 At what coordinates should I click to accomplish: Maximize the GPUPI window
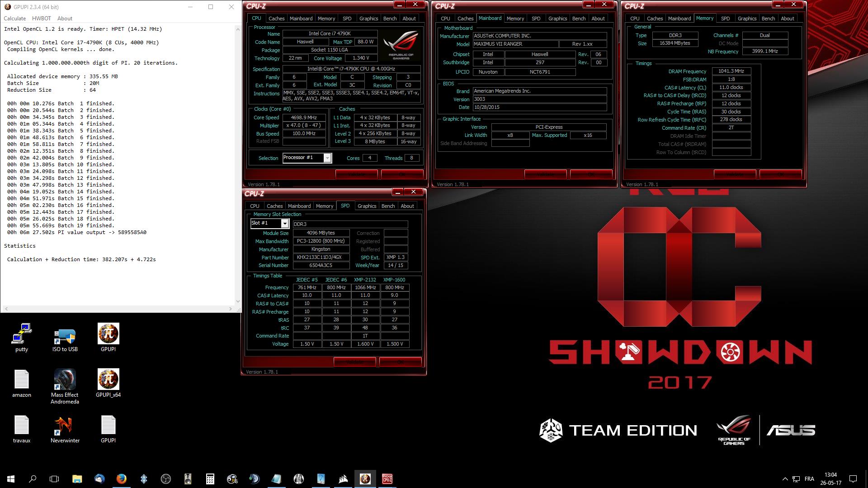[x=211, y=7]
